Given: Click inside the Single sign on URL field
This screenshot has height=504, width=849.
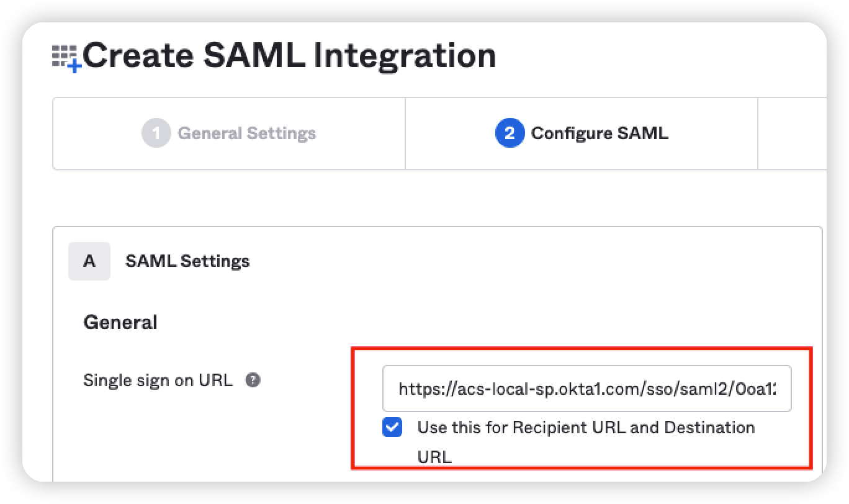Looking at the screenshot, I should (x=586, y=389).
